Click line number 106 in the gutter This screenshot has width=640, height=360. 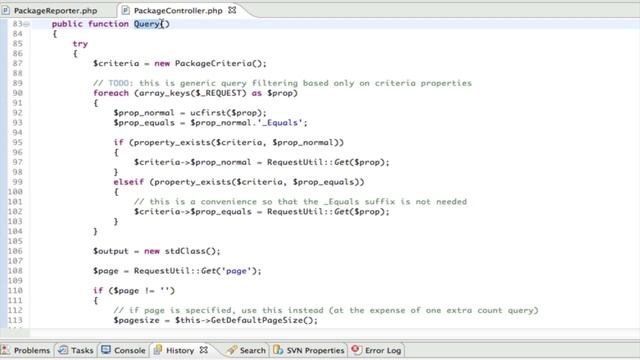[x=15, y=251]
